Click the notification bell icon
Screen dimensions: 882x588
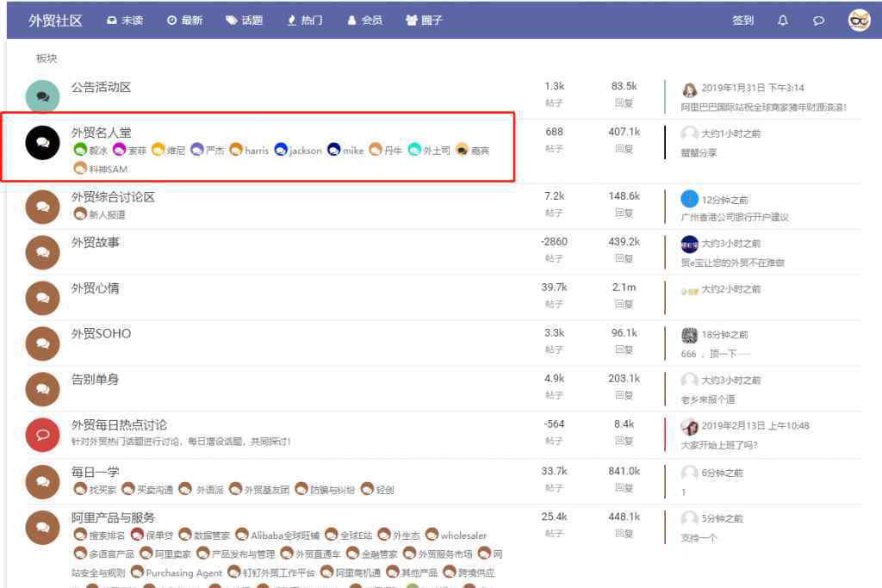coord(782,21)
